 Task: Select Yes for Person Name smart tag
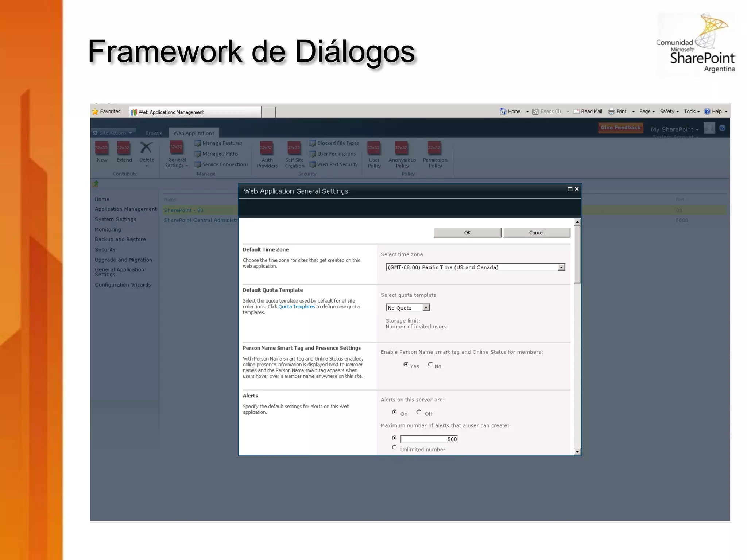click(x=406, y=364)
